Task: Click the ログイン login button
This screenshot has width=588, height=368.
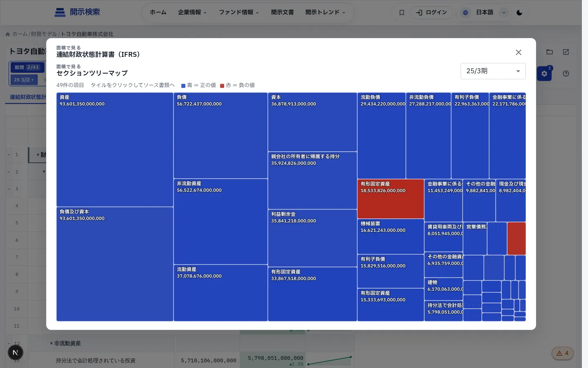Action: pos(431,13)
